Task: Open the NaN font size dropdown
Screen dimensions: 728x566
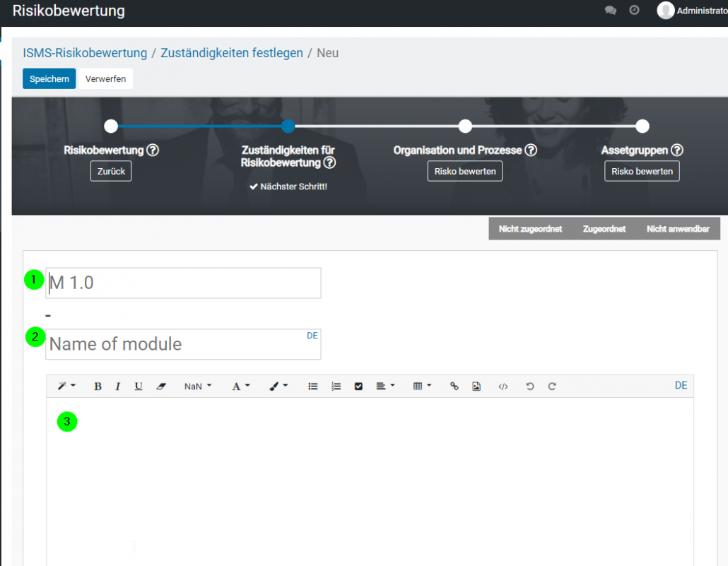Action: coord(198,387)
